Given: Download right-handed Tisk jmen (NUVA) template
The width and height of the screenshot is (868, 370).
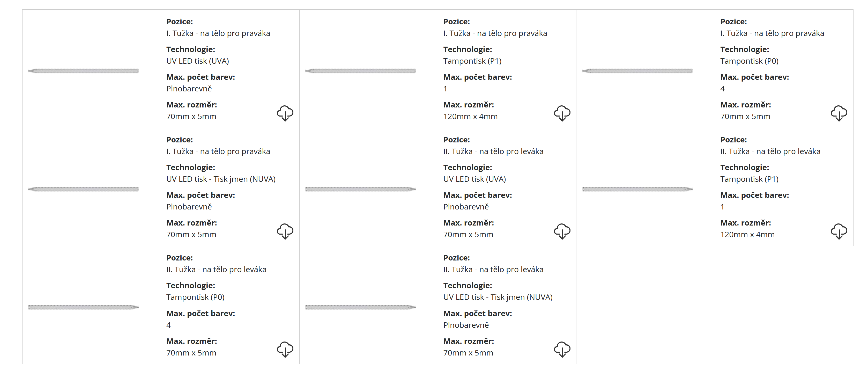Looking at the screenshot, I should coord(285,231).
